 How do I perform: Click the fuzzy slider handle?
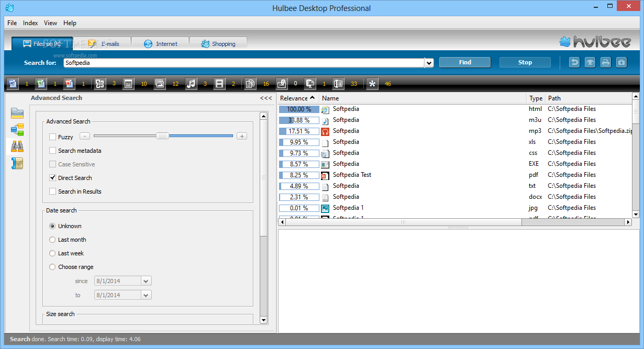pos(163,136)
